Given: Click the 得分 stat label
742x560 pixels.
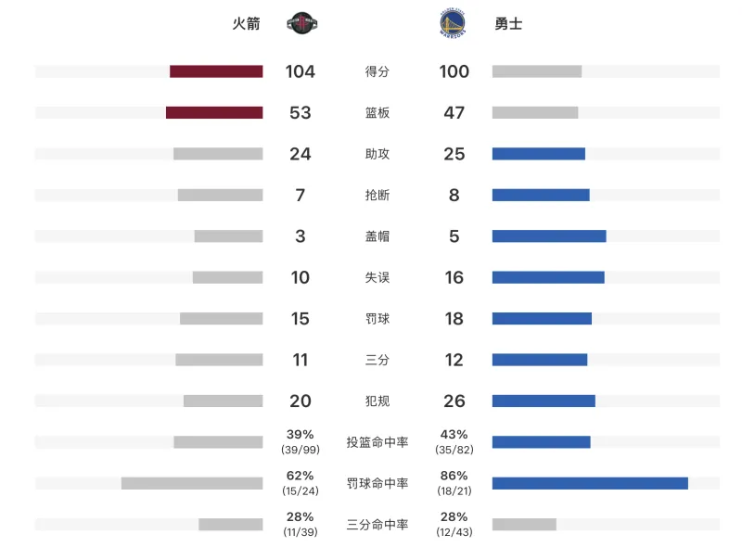Looking at the screenshot, I should (377, 71).
